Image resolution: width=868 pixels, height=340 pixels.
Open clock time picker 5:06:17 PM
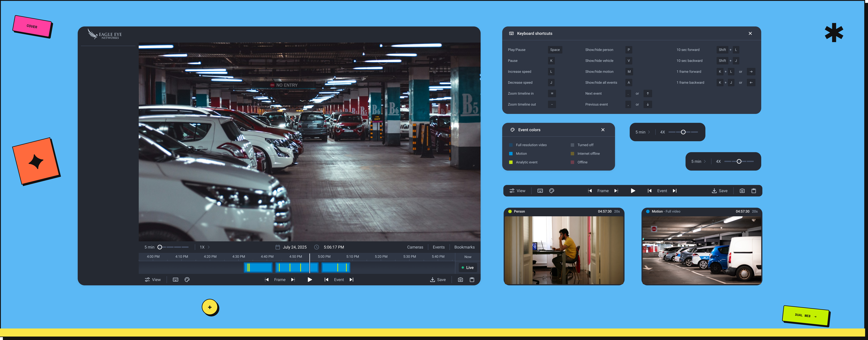(x=329, y=247)
